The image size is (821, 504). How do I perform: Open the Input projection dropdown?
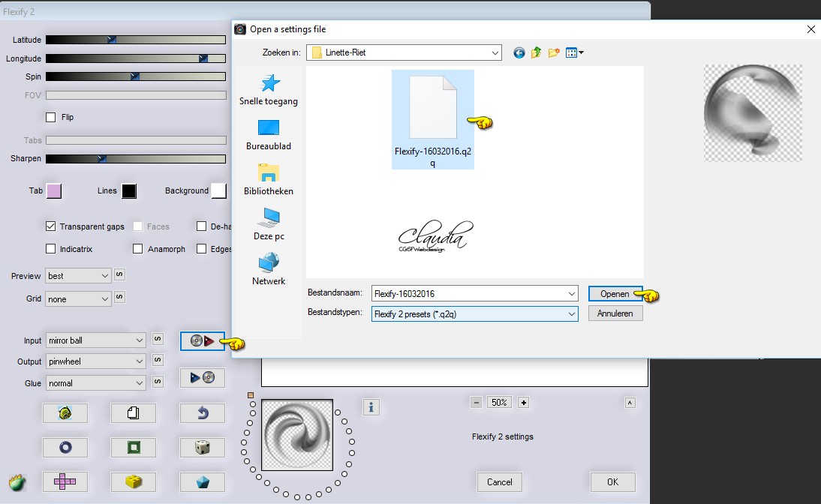[x=95, y=340]
